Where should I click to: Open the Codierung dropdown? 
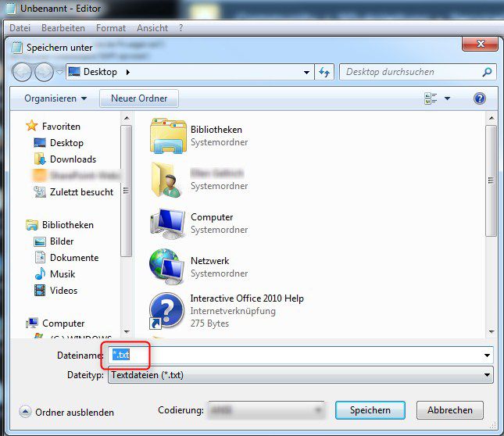coord(266,410)
